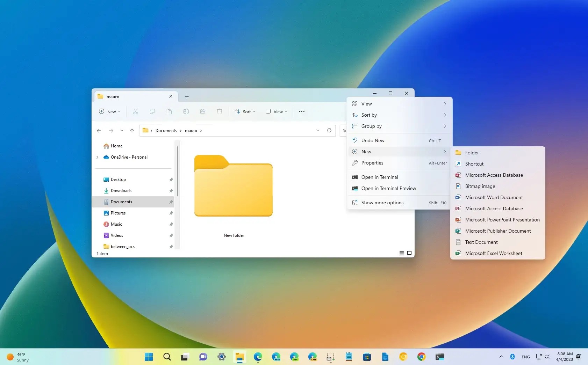Toggle the pin next to Downloads
Image resolution: width=588 pixels, height=365 pixels.
171,190
